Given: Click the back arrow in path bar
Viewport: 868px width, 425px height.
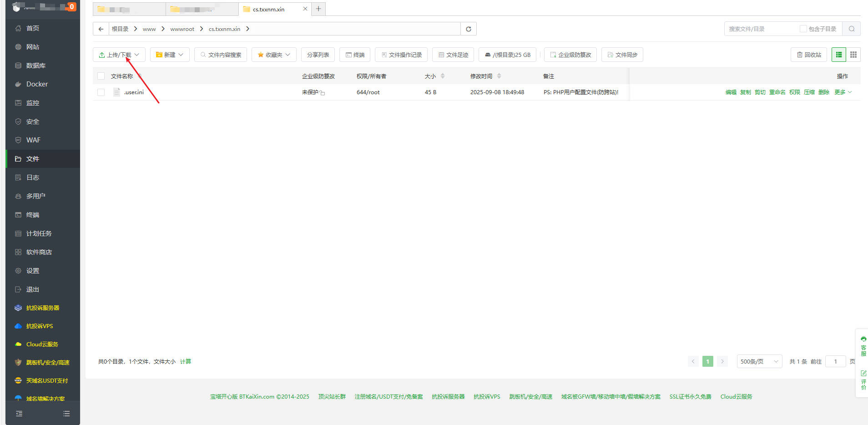Looking at the screenshot, I should pyautogui.click(x=101, y=29).
